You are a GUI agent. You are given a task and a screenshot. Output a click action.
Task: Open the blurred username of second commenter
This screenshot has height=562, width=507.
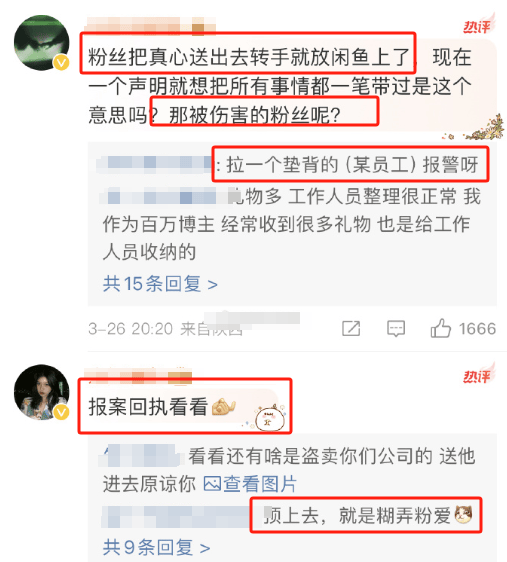pos(138,375)
